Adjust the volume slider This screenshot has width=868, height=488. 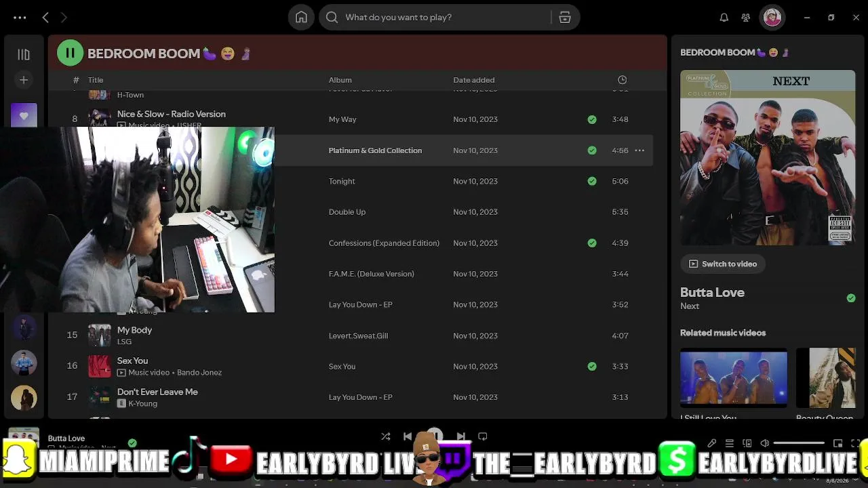point(800,443)
